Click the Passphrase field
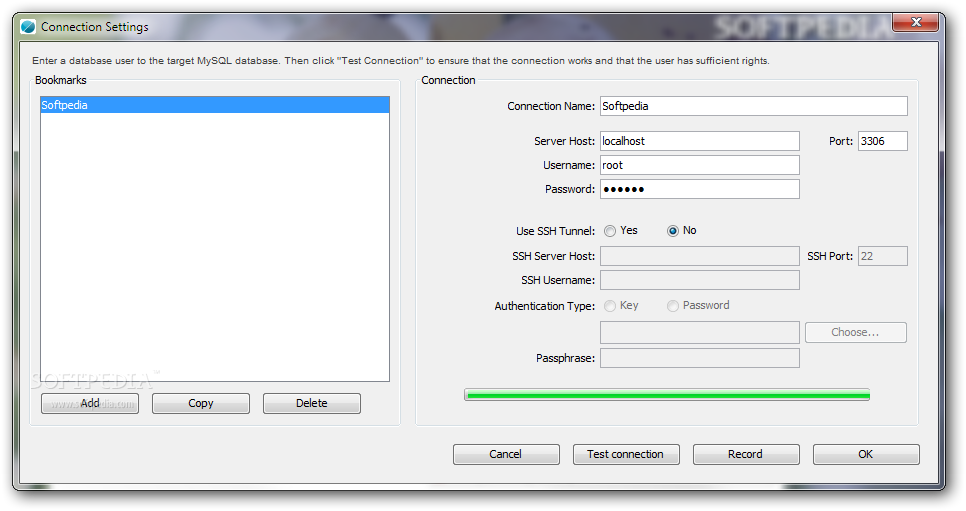The image size is (966, 511). pyautogui.click(x=700, y=358)
